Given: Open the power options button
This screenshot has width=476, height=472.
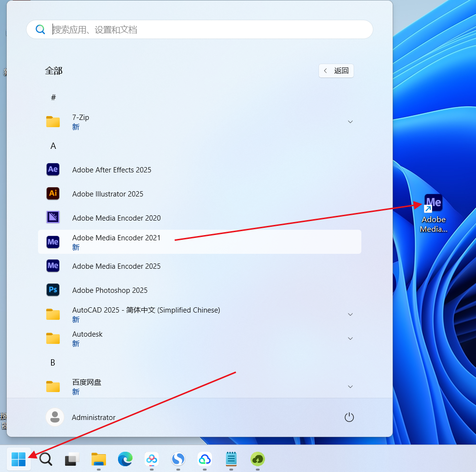Looking at the screenshot, I should click(x=349, y=417).
